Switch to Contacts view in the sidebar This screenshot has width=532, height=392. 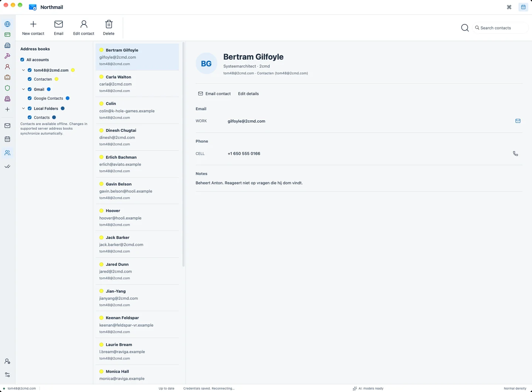7,153
